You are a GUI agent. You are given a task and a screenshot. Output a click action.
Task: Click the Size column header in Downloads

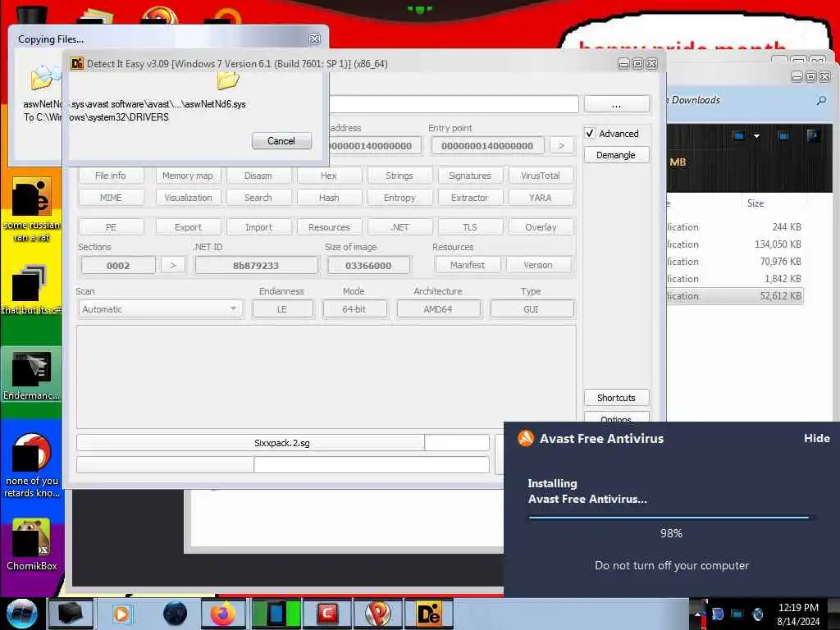pos(756,203)
